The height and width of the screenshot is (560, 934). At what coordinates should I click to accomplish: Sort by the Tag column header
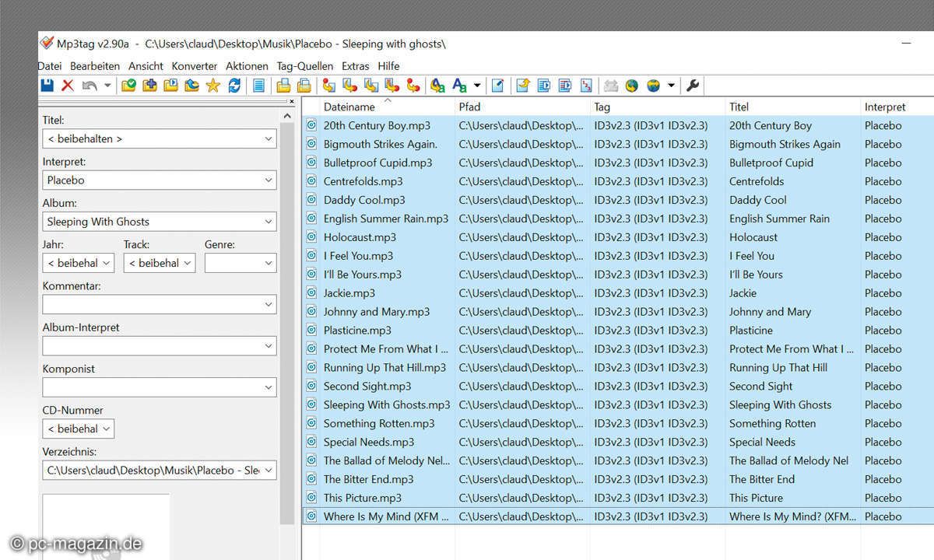[658, 107]
